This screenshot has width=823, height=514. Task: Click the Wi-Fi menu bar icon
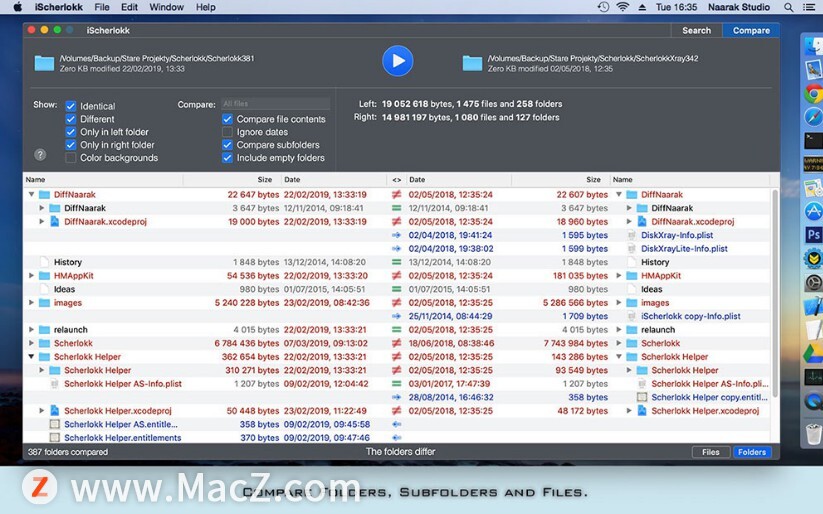622,7
